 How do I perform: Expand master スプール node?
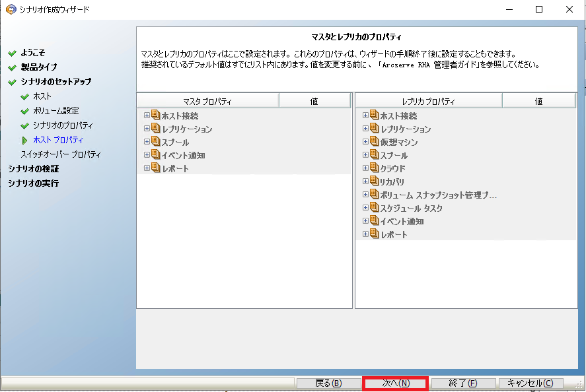point(147,142)
